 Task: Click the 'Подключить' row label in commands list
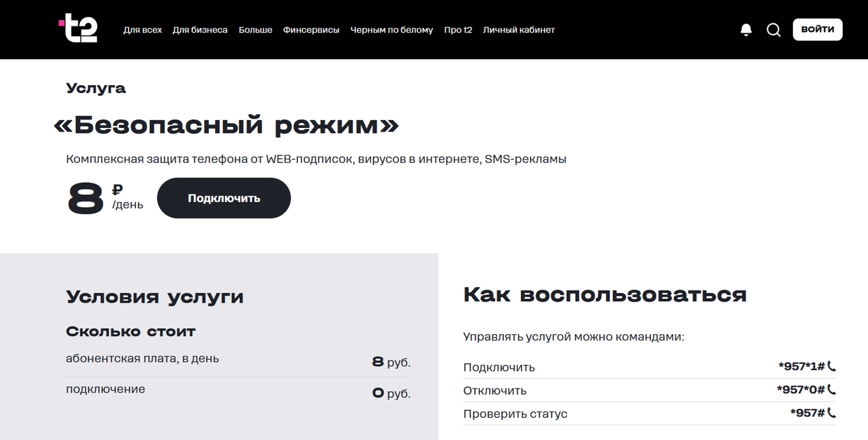click(x=499, y=368)
